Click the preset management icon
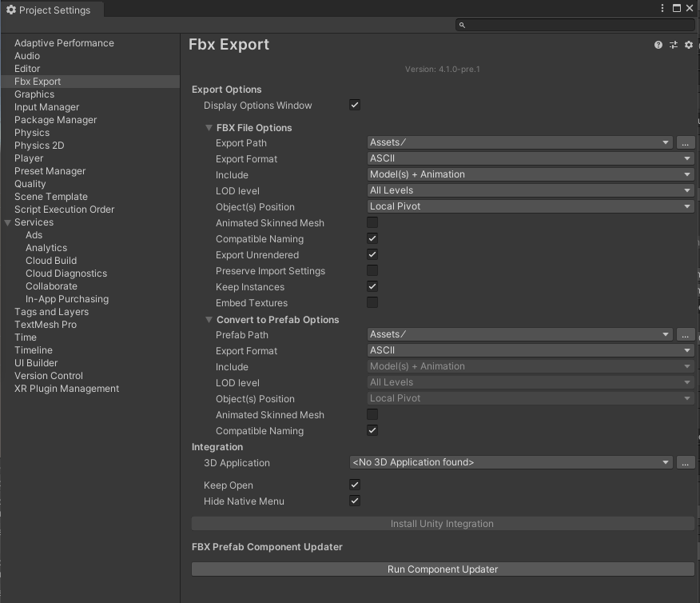 [673, 45]
